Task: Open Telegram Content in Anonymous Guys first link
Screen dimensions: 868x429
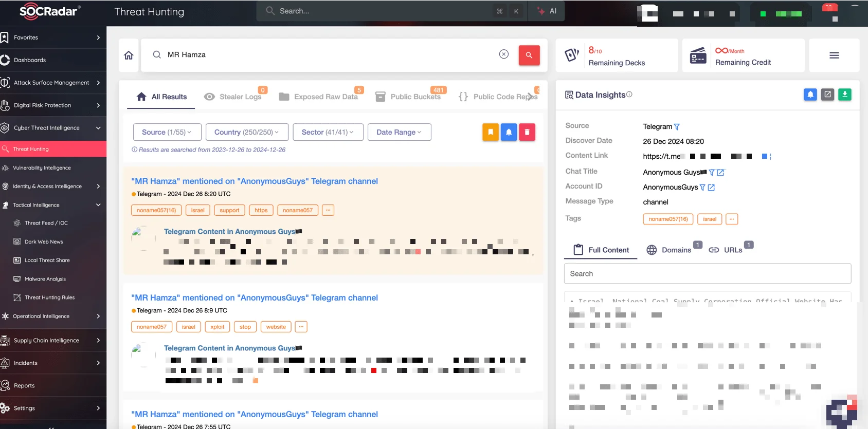Action: pos(232,232)
